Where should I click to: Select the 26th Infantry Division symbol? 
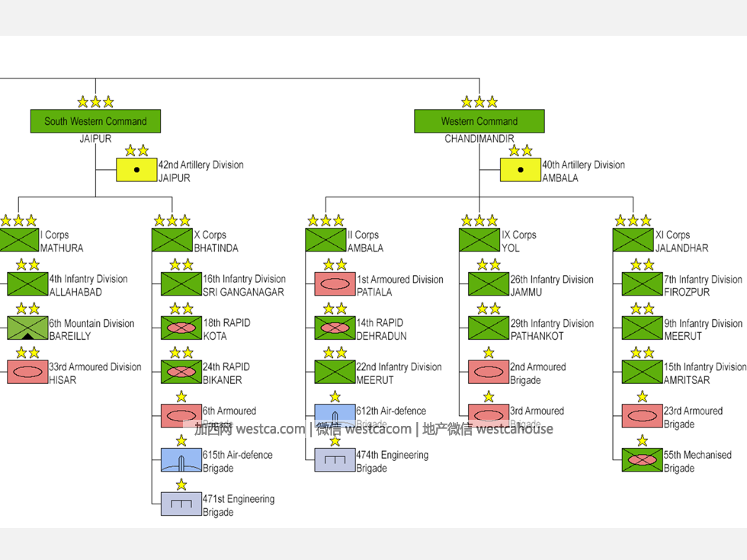click(x=489, y=283)
